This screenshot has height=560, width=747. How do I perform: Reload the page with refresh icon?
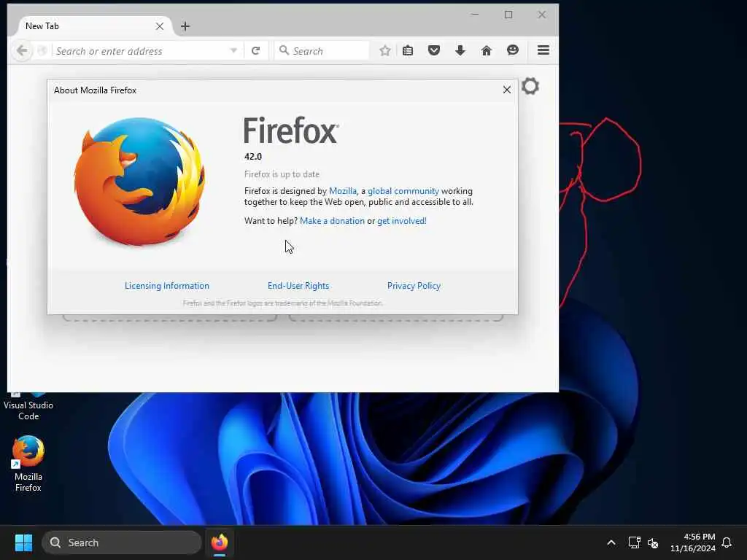[x=255, y=50]
